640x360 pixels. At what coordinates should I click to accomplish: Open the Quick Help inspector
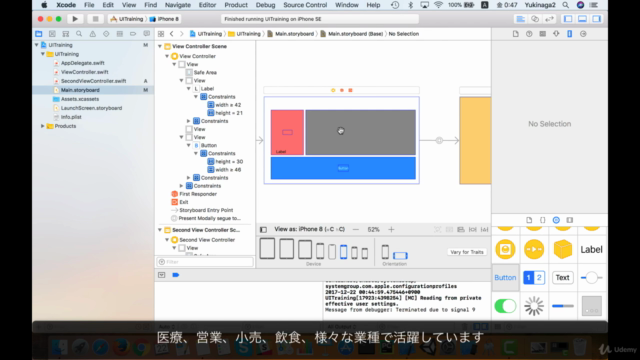point(529,34)
